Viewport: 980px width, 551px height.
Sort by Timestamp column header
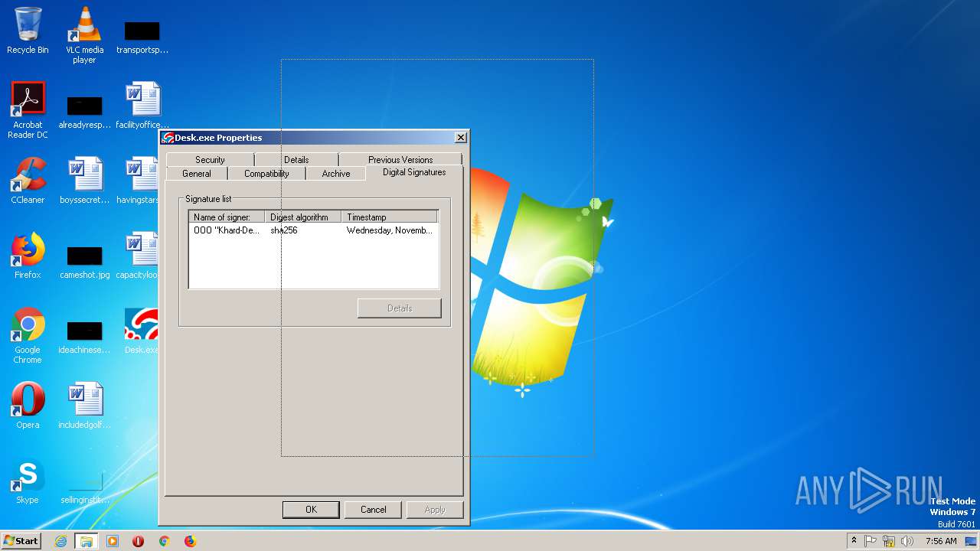click(x=390, y=217)
